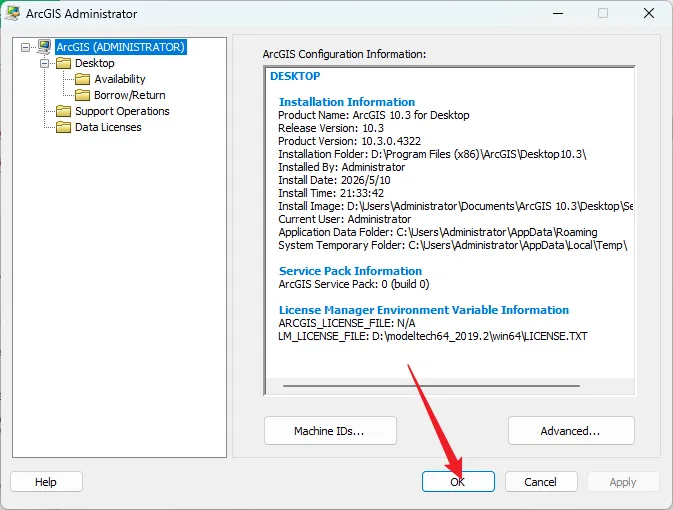Click License Manager Environment Variable Information heading
The width and height of the screenshot is (673, 510).
point(424,310)
